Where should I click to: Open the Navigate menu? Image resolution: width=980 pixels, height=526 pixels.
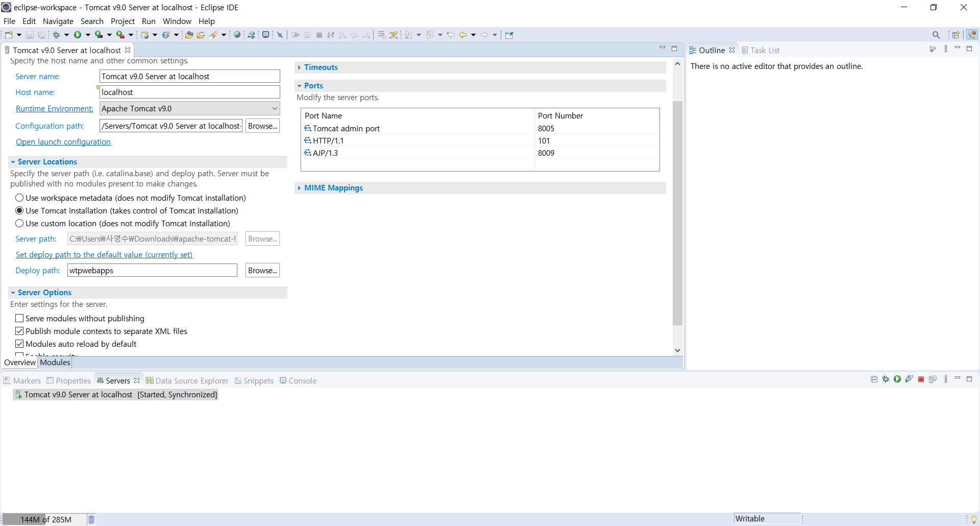(x=58, y=21)
